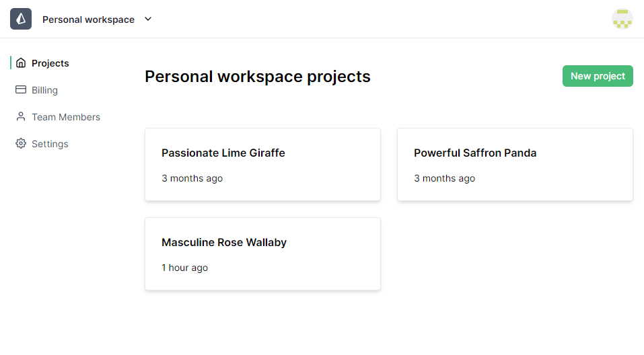Expand the workspace switcher chevron
This screenshot has width=644, height=355.
pos(148,19)
